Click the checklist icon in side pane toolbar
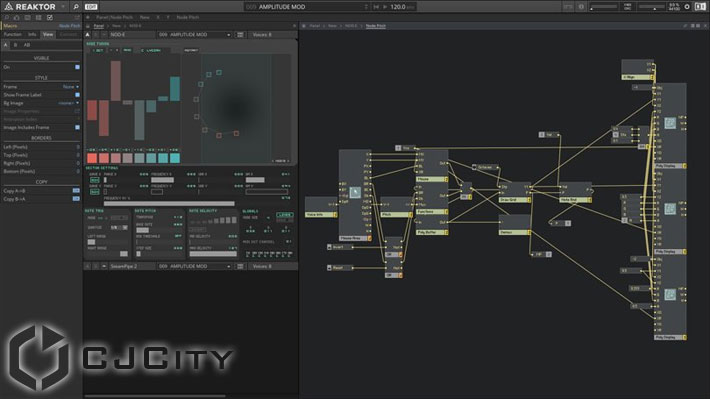Image resolution: width=710 pixels, height=399 pixels. pyautogui.click(x=50, y=17)
